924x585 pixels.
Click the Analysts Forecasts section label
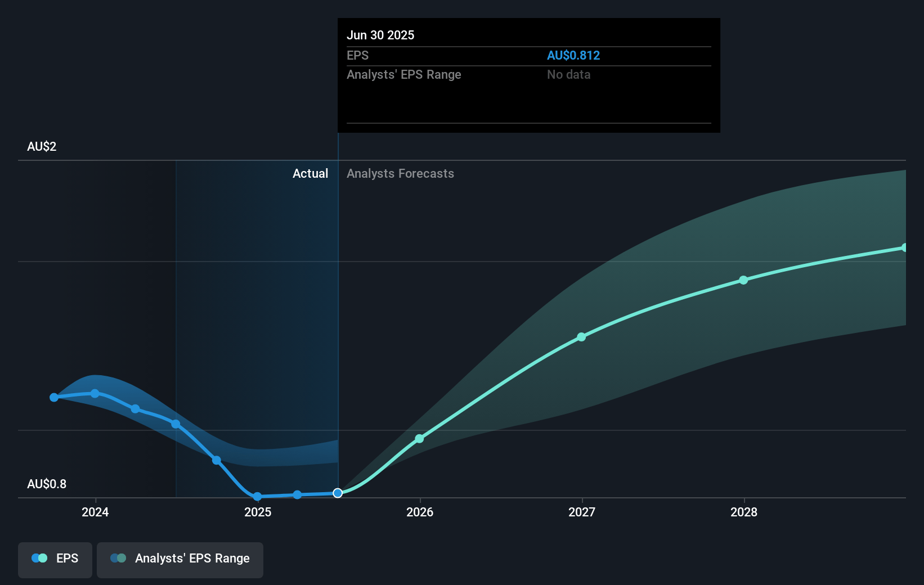pyautogui.click(x=400, y=174)
